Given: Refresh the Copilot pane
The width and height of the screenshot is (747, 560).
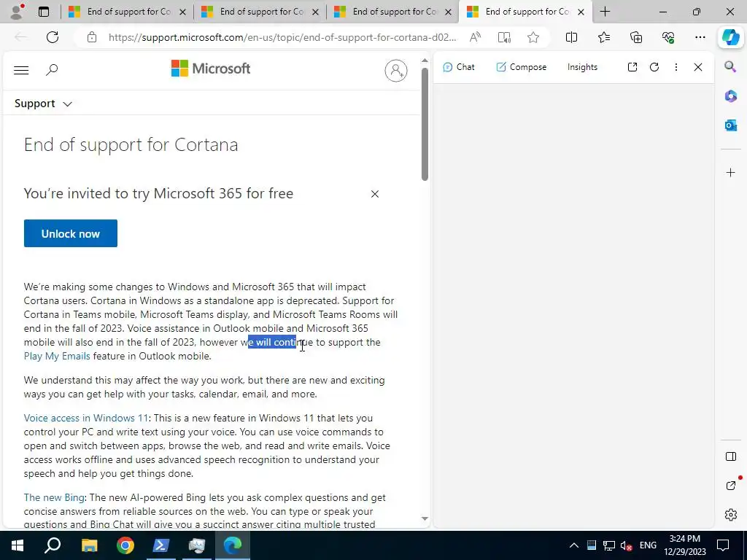Looking at the screenshot, I should point(654,67).
